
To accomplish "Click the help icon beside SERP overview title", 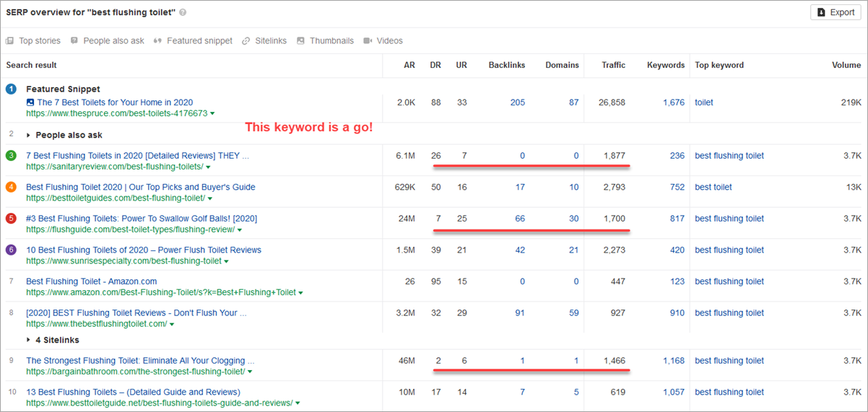I will [x=183, y=12].
